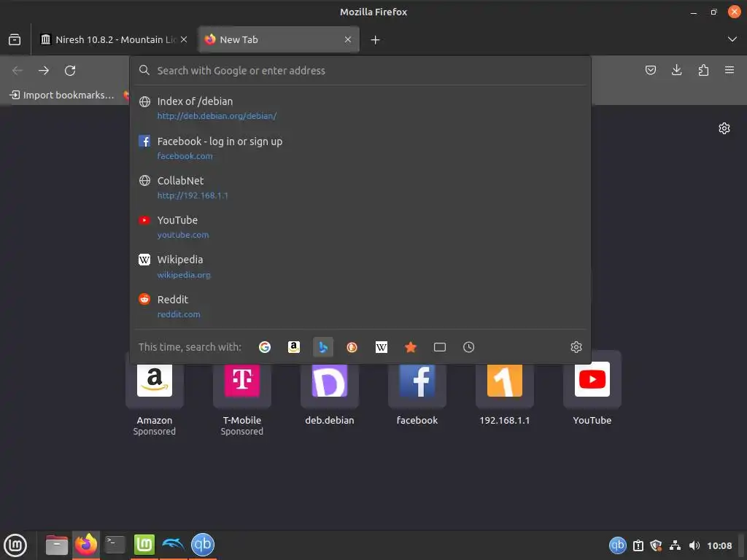Open the Dolphin emulator taskbar icon

174,544
